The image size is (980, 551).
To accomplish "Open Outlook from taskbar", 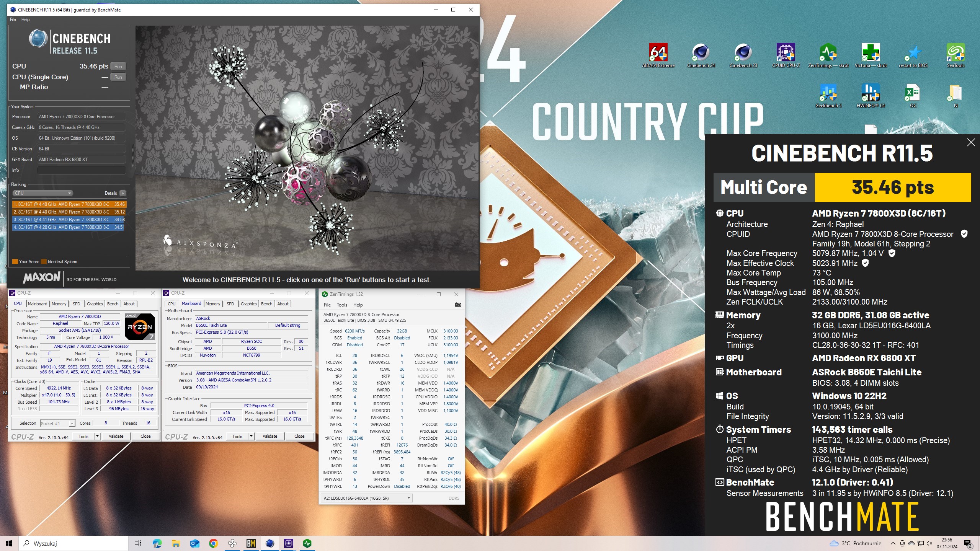I will [x=194, y=543].
